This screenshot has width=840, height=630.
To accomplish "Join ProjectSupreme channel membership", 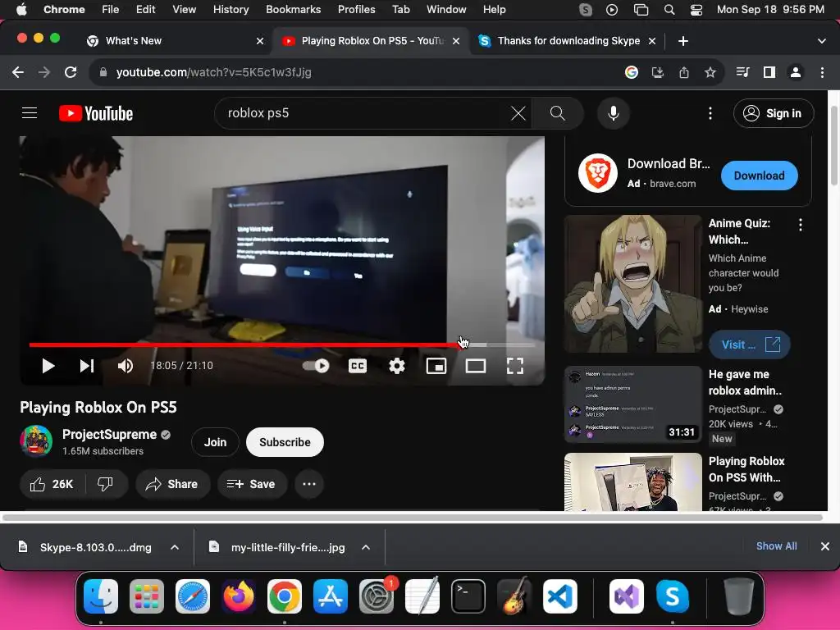I will click(216, 442).
